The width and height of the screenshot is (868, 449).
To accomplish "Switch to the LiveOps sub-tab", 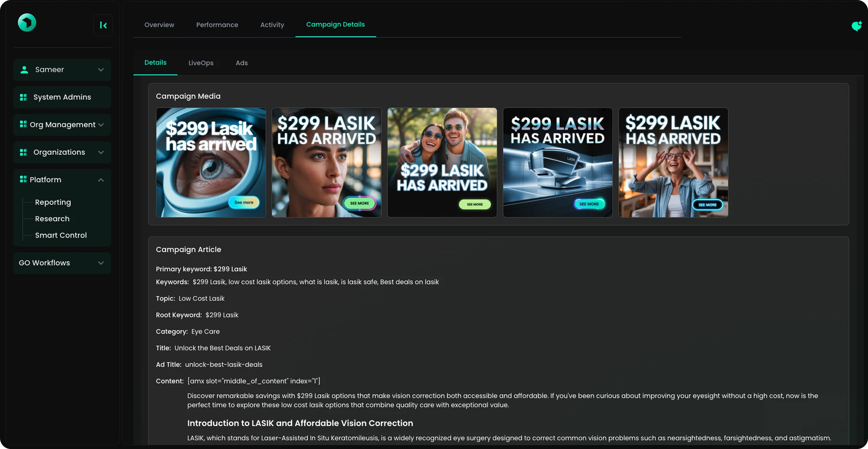I will click(x=201, y=63).
